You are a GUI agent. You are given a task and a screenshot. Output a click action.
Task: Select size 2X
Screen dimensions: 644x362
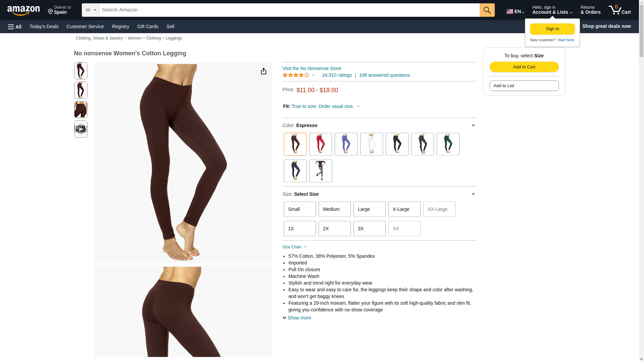pyautogui.click(x=335, y=229)
